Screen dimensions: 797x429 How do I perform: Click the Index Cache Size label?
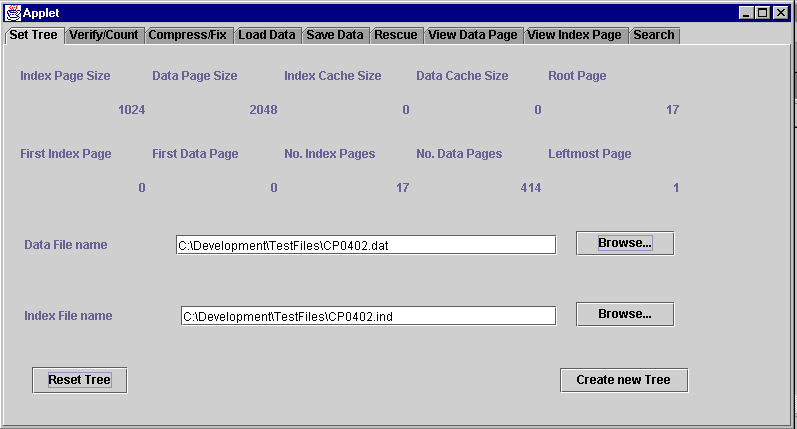(332, 76)
